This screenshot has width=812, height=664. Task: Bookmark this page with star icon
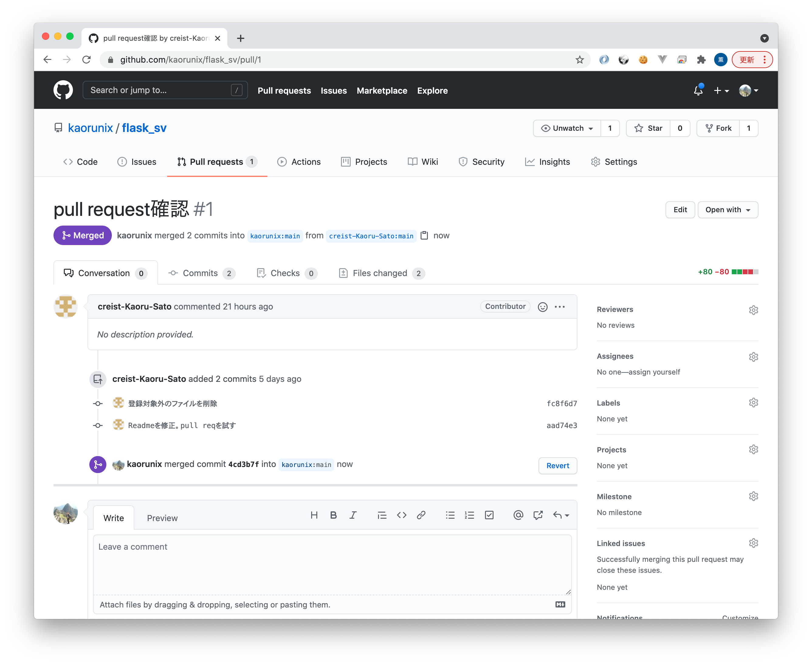point(580,60)
